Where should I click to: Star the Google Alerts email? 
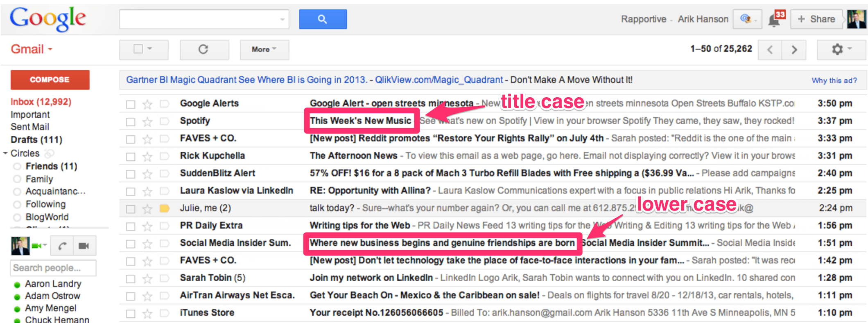(x=147, y=104)
